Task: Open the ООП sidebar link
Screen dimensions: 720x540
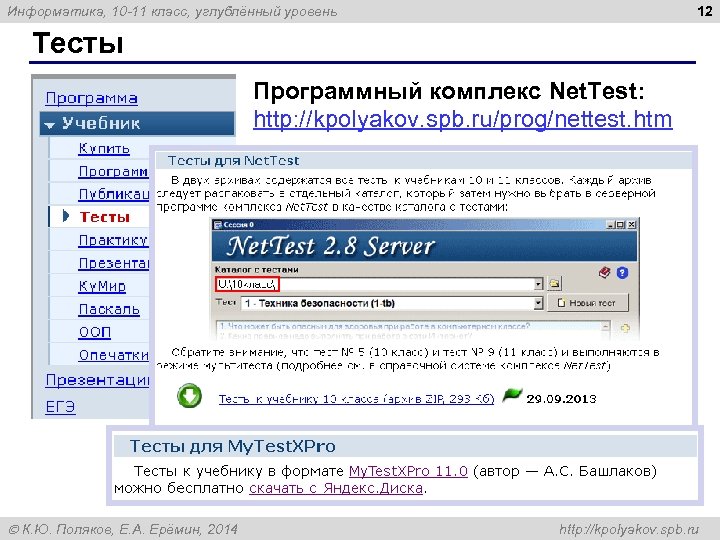Action: 95,332
